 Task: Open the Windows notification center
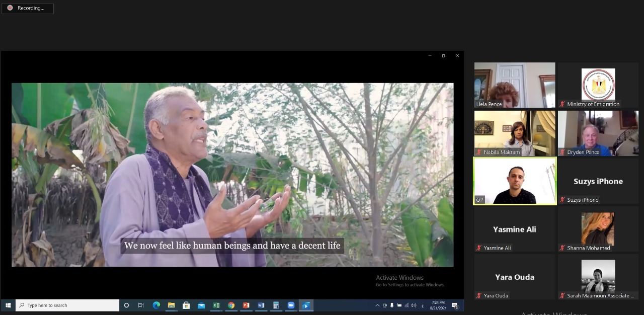(455, 305)
